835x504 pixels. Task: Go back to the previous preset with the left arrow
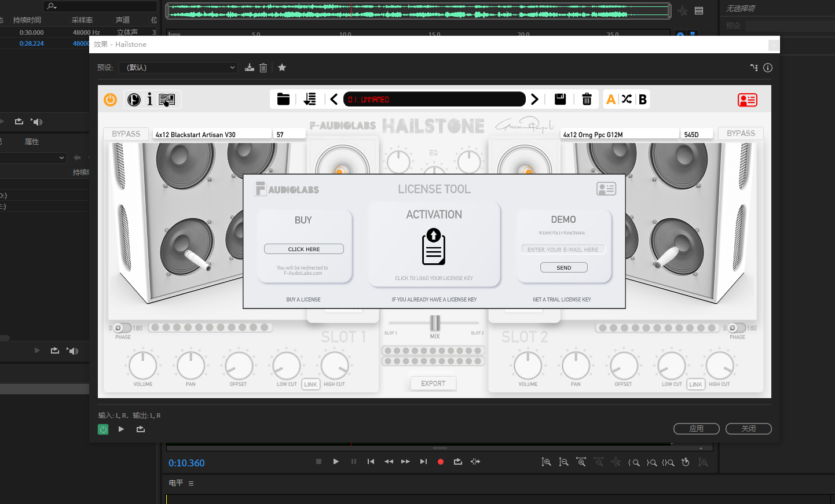pyautogui.click(x=334, y=99)
